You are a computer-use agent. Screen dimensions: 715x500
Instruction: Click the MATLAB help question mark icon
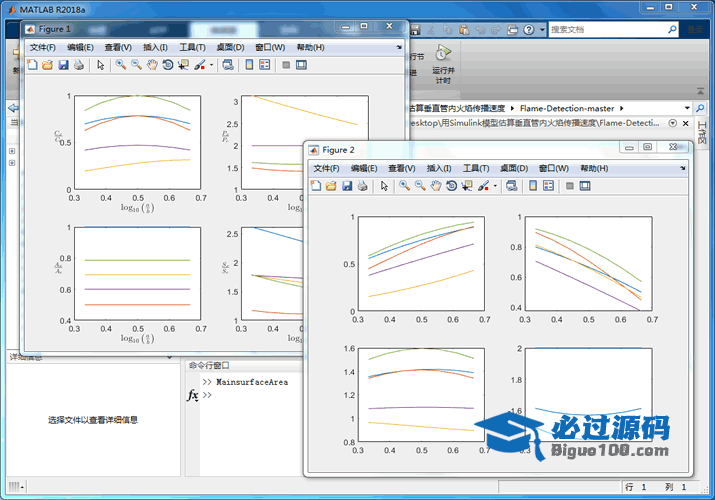528,30
